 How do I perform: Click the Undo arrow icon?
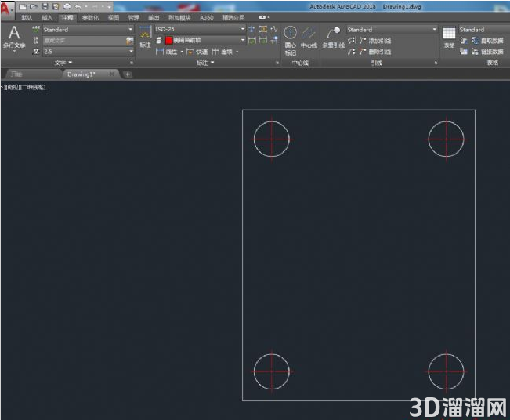pos(78,6)
